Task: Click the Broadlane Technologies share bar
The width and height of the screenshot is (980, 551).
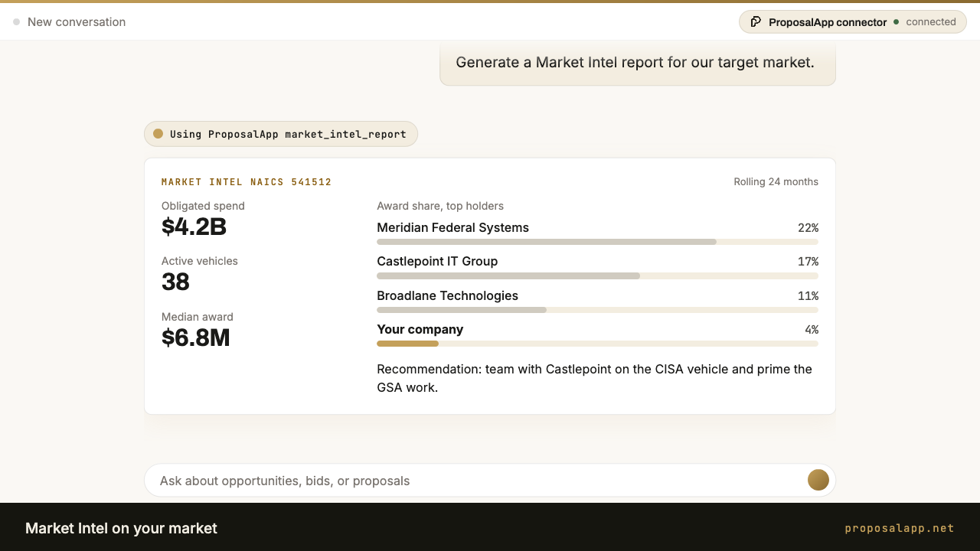Action: (597, 310)
